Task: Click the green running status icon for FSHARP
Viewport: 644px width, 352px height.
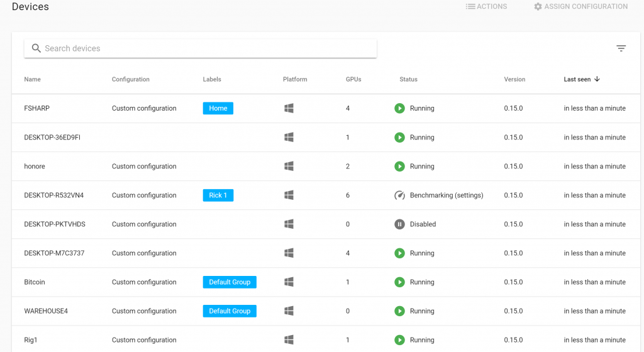Action: point(399,108)
